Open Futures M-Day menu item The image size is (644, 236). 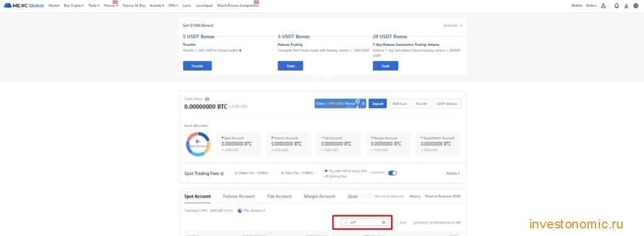pyautogui.click(x=134, y=6)
